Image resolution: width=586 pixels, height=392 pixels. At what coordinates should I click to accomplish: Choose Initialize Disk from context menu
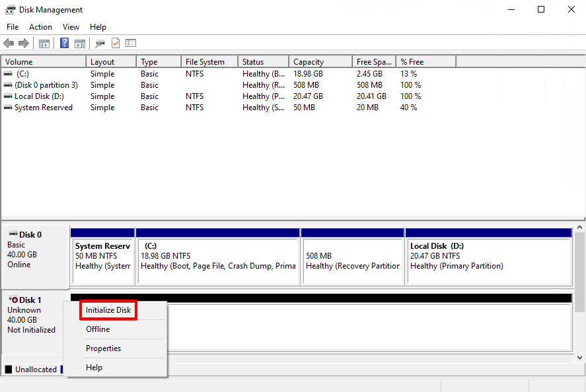point(108,310)
